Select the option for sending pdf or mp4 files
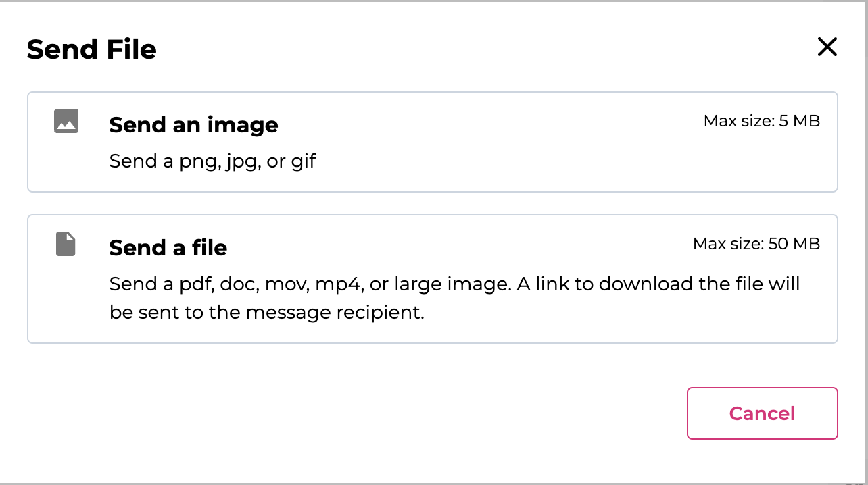868x485 pixels. point(433,278)
